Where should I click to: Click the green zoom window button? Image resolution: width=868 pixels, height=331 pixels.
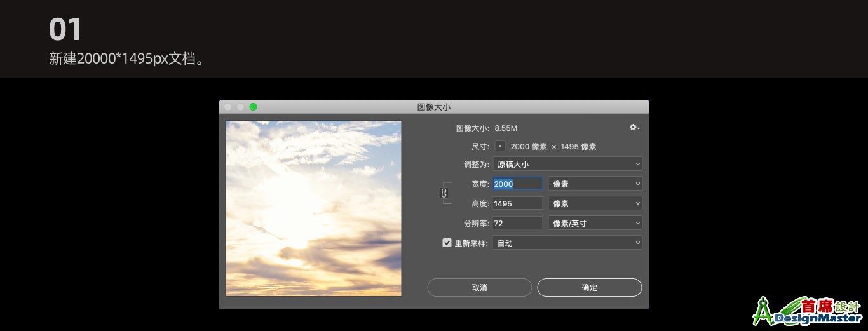pyautogui.click(x=253, y=107)
